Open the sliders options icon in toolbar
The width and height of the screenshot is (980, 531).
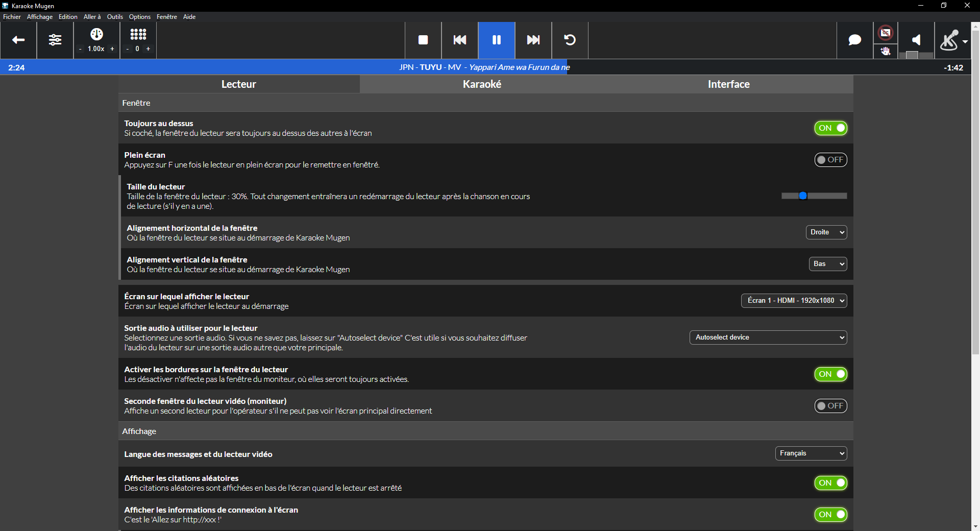pos(55,40)
